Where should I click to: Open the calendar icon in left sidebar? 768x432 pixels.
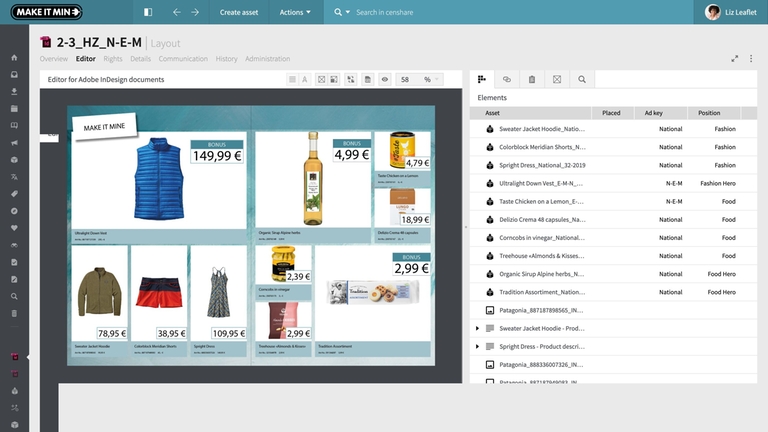tap(14, 109)
